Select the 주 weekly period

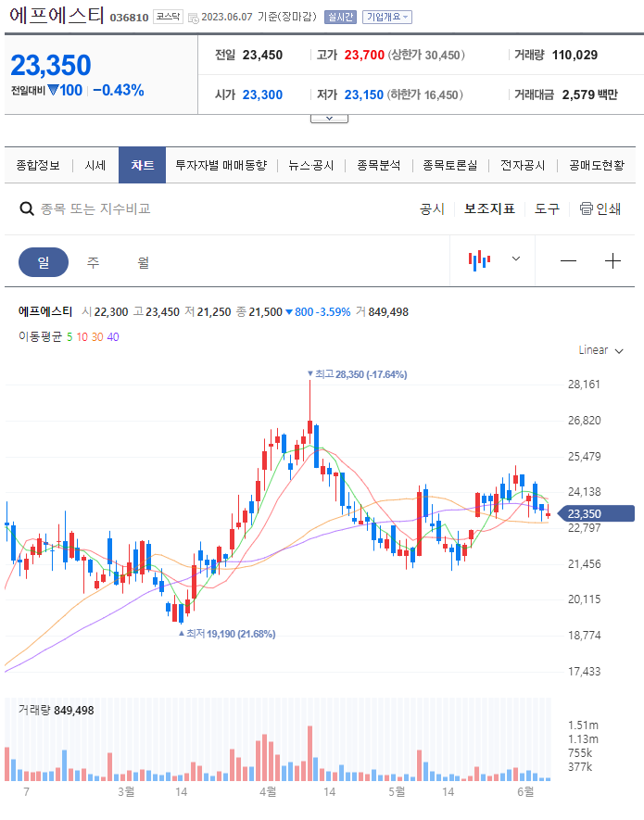(93, 262)
